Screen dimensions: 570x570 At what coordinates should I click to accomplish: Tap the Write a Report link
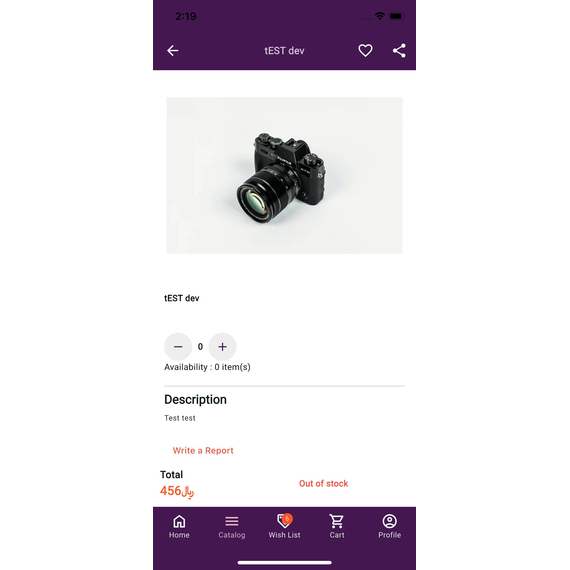pyautogui.click(x=203, y=450)
